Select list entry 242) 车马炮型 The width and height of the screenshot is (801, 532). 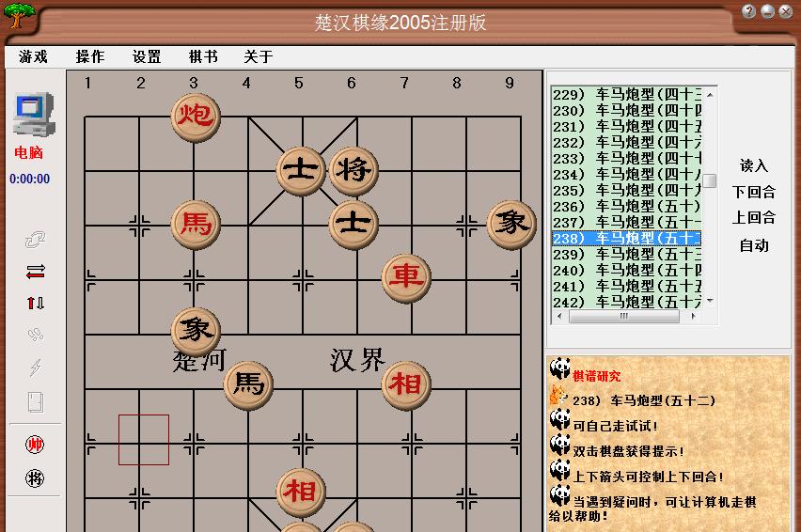click(x=627, y=303)
